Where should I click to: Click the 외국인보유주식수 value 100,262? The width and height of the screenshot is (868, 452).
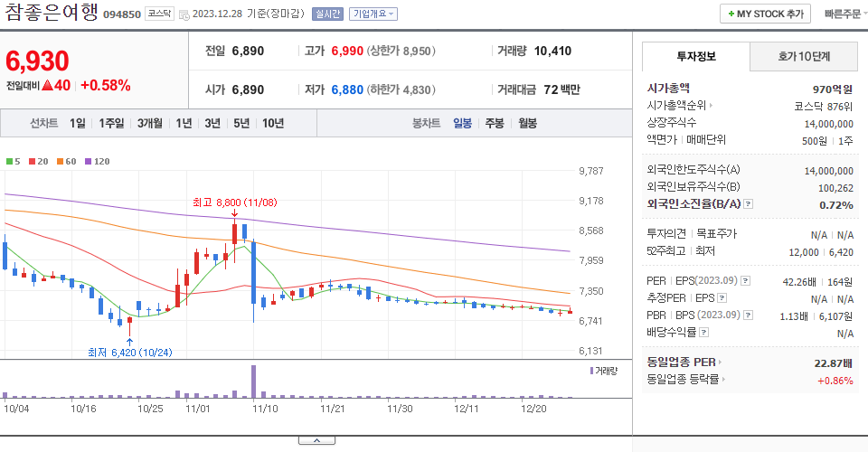click(x=835, y=188)
